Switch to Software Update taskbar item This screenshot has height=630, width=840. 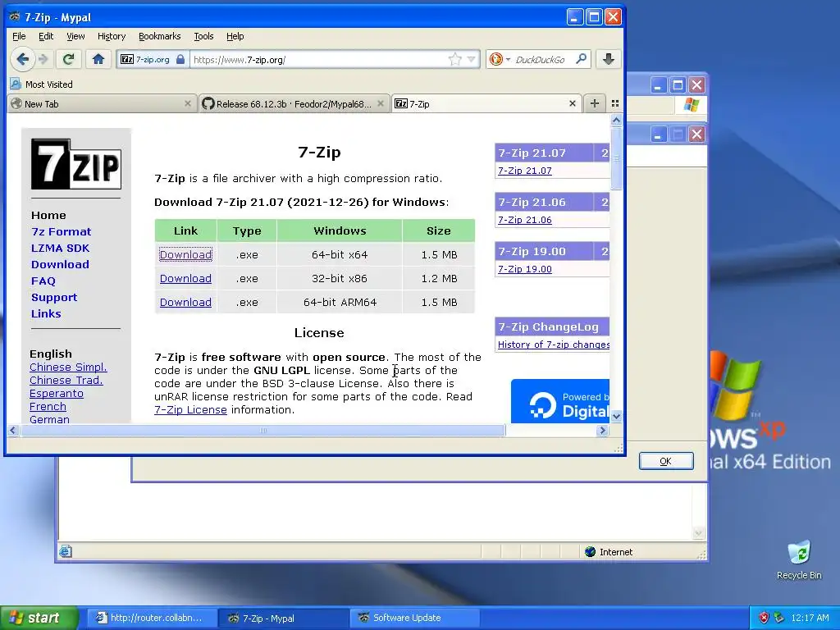click(x=413, y=618)
